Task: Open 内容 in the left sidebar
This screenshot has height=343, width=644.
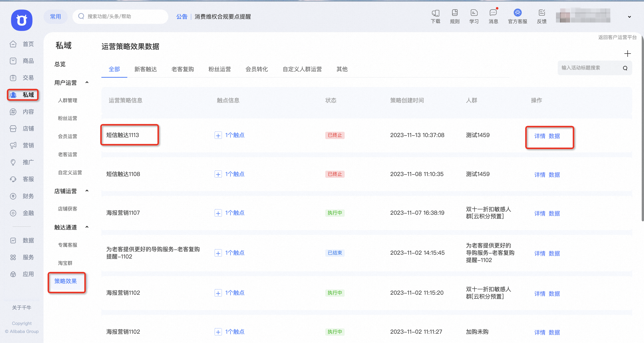Action: pyautogui.click(x=22, y=112)
